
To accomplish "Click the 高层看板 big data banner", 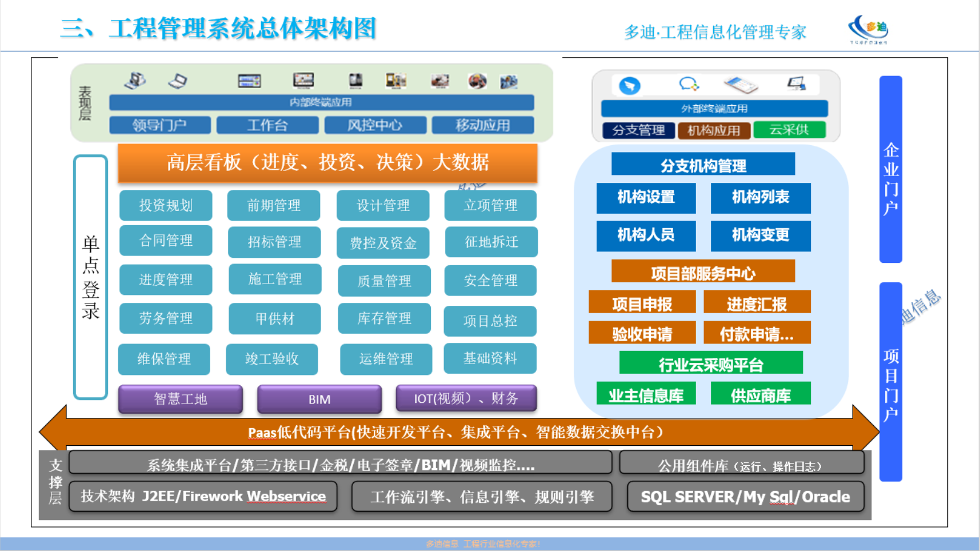I will (x=327, y=163).
